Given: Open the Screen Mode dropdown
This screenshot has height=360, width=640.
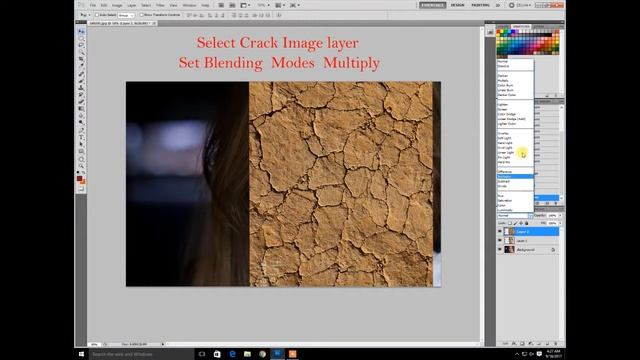Looking at the screenshot, I should (295, 5).
